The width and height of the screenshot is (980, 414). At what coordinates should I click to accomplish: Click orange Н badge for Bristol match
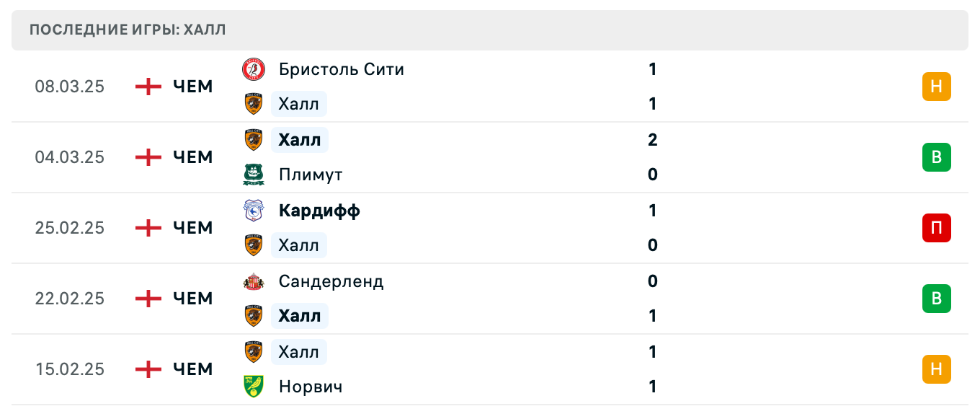click(936, 87)
